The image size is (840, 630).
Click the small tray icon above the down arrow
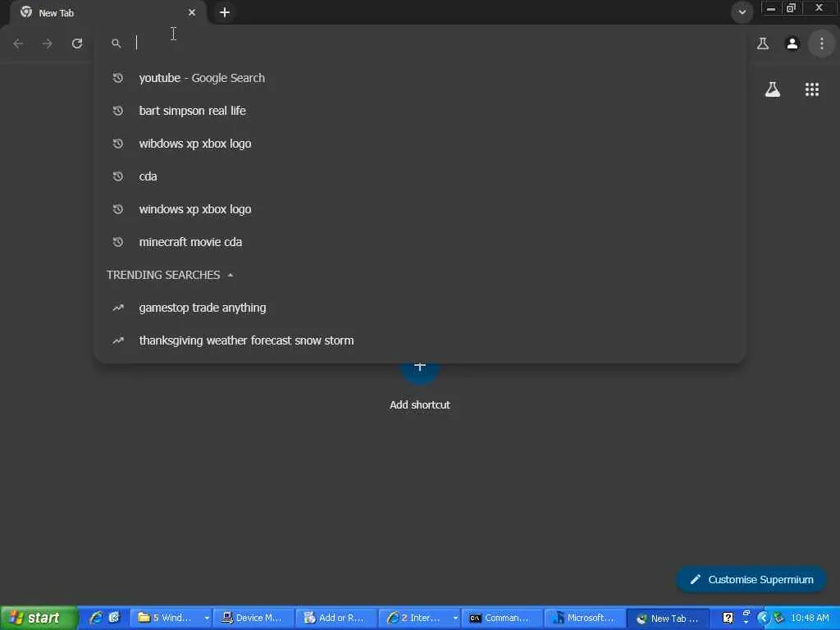(746, 614)
